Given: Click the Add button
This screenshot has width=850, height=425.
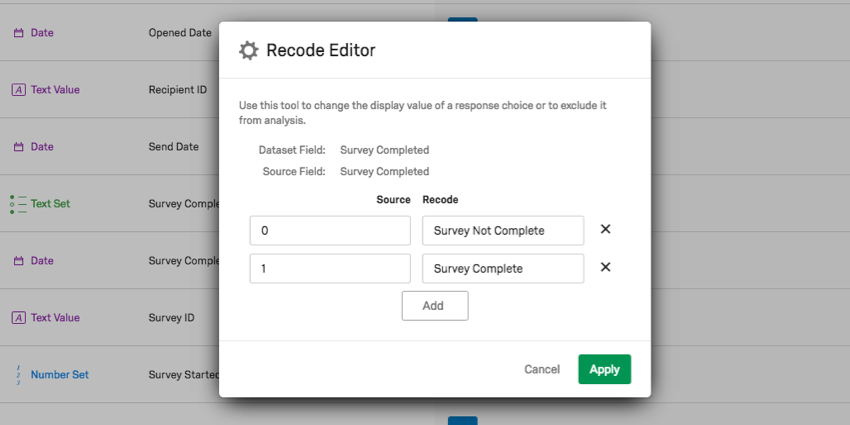Looking at the screenshot, I should 434,305.
